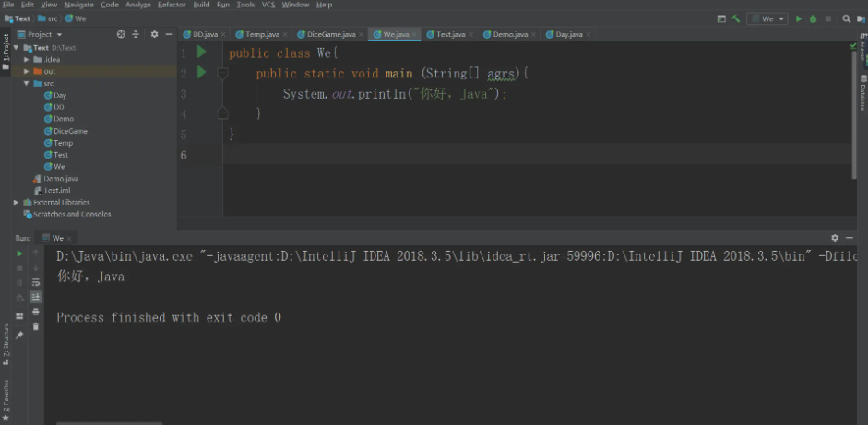Click the top toolbar Stop square icon
This screenshot has width=868, height=425.
828,18
